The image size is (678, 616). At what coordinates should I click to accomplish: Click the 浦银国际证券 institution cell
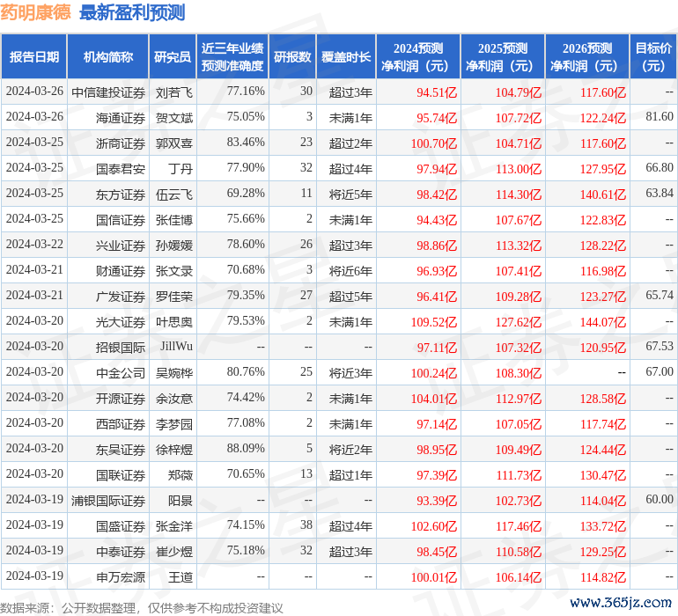pos(108,501)
